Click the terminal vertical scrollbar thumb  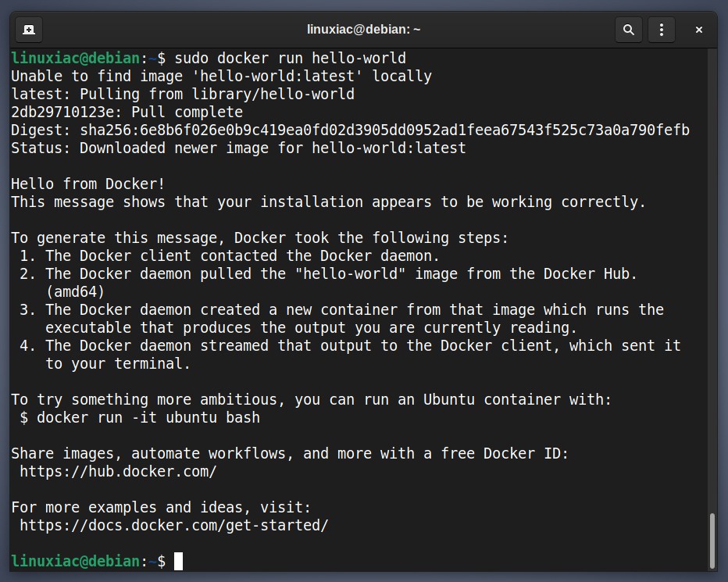tap(712, 541)
